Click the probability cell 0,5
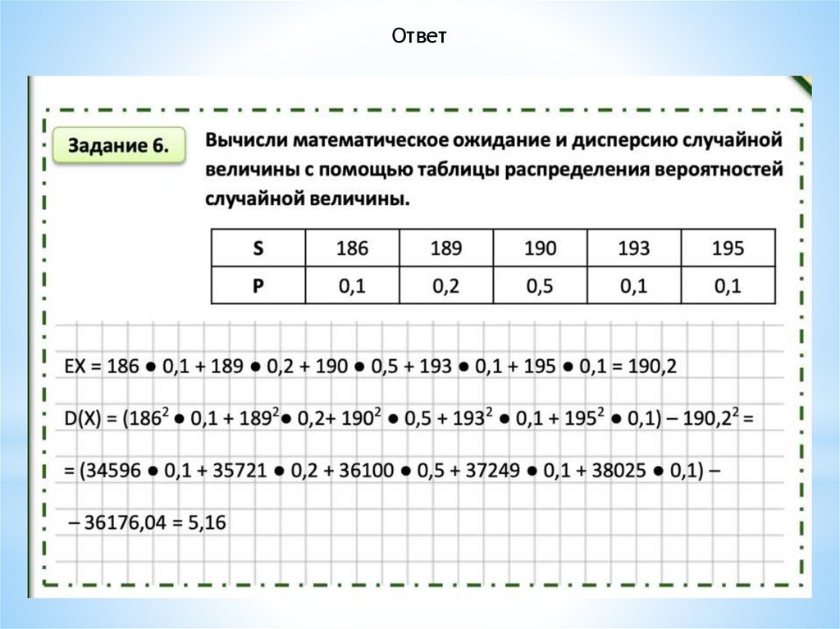 540,285
